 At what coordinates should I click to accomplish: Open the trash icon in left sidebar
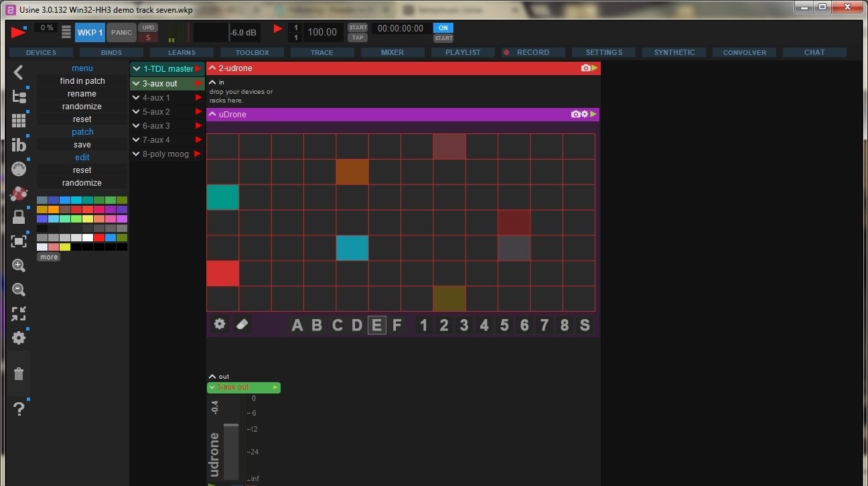(x=19, y=374)
